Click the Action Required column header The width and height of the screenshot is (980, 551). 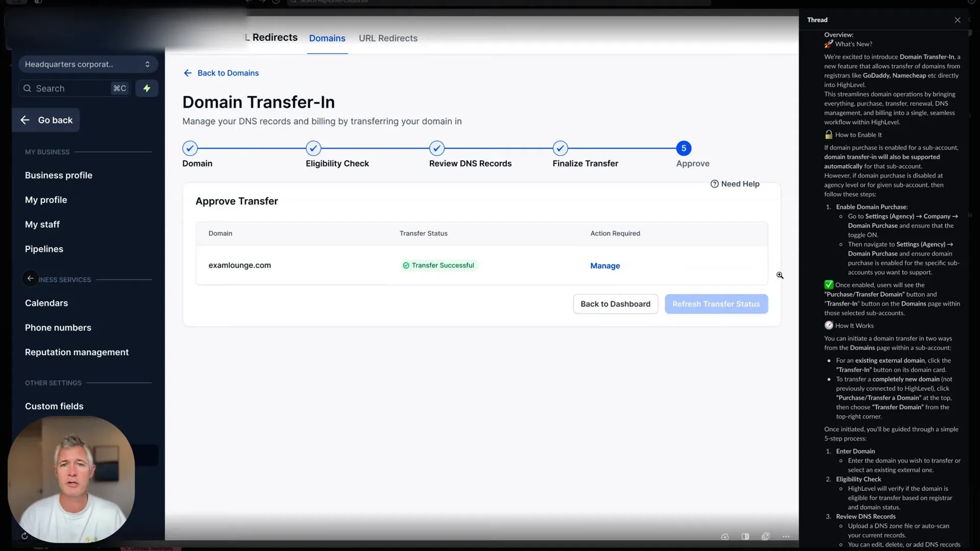[x=615, y=234]
